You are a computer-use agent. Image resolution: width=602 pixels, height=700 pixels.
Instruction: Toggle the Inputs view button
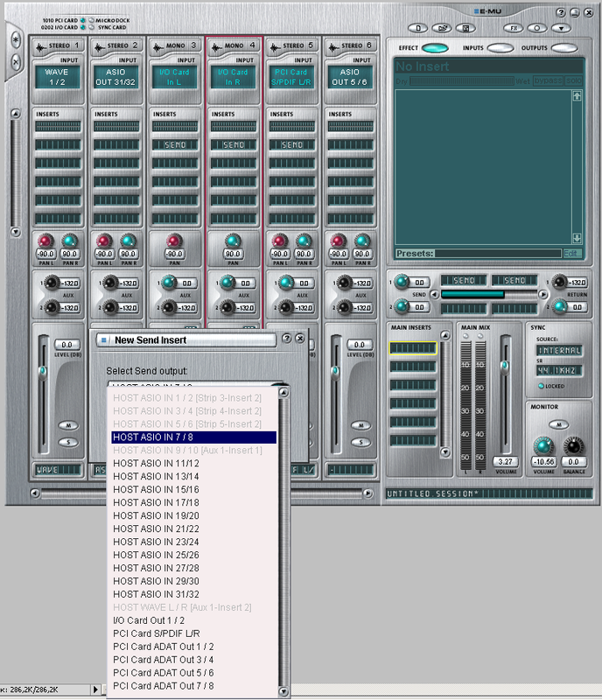pos(500,48)
